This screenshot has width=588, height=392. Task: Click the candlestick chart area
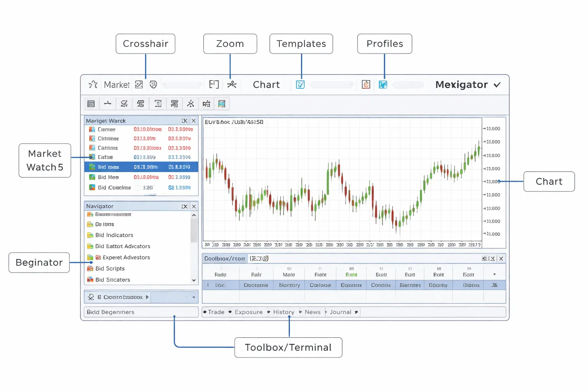(342, 180)
